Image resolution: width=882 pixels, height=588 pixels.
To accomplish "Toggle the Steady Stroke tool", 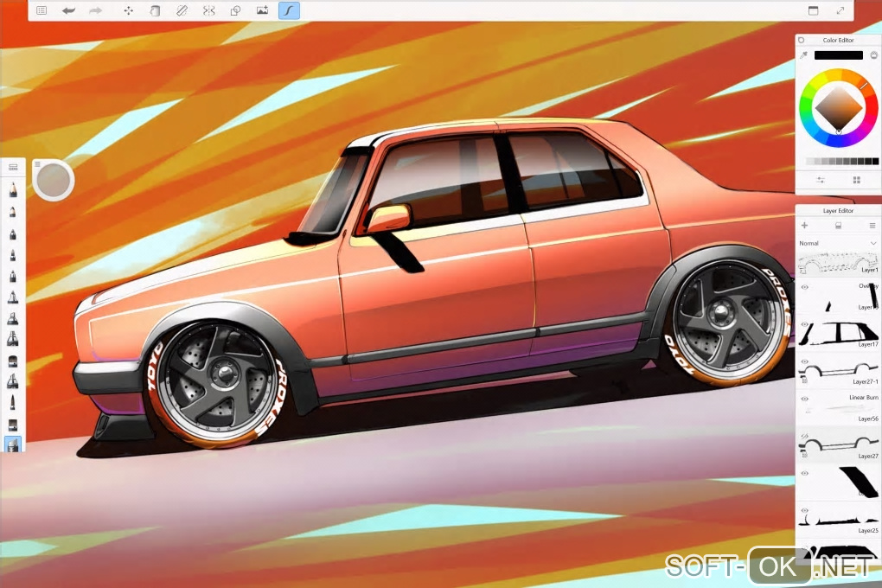I will click(x=289, y=10).
